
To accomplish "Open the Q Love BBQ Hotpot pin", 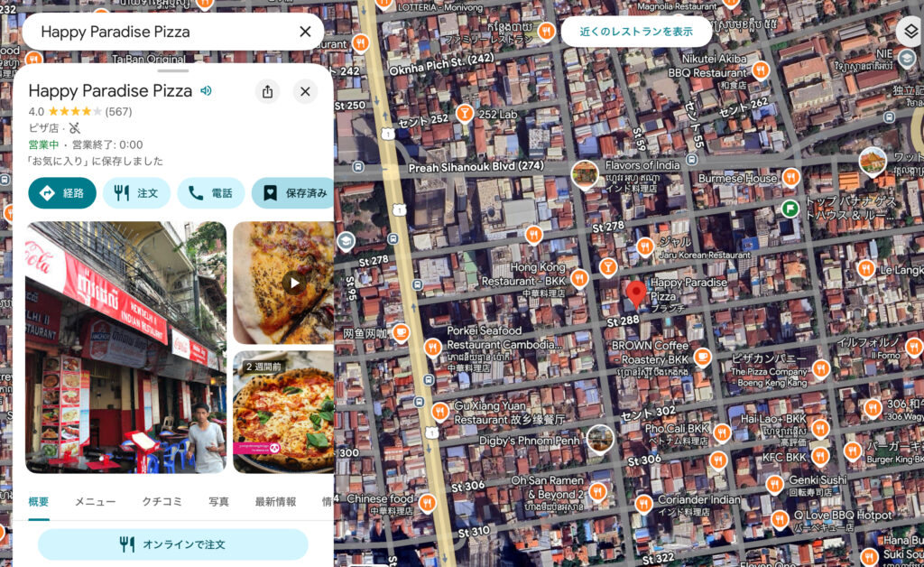I will coord(780,519).
